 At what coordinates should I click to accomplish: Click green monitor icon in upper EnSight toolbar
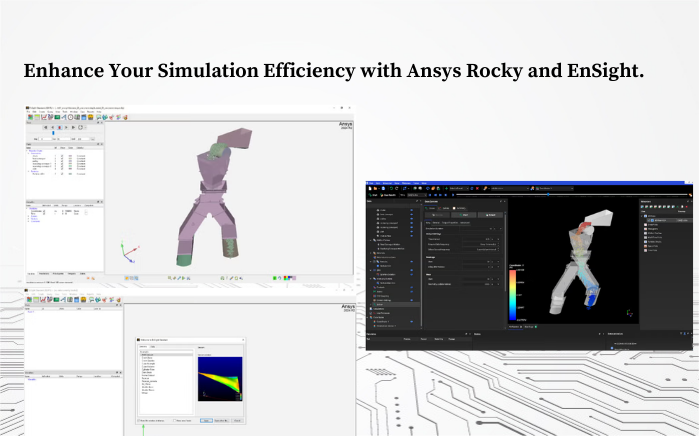[57, 117]
